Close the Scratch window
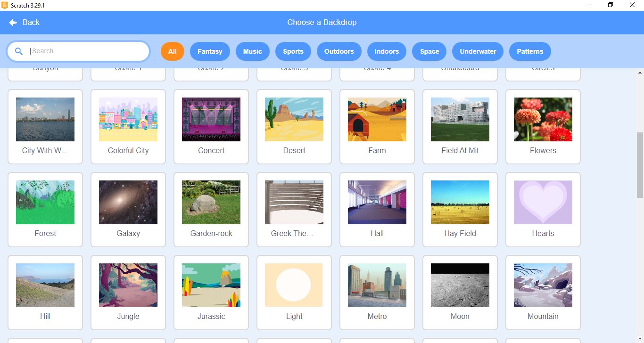Viewport: 644px width, 343px height. tap(632, 5)
